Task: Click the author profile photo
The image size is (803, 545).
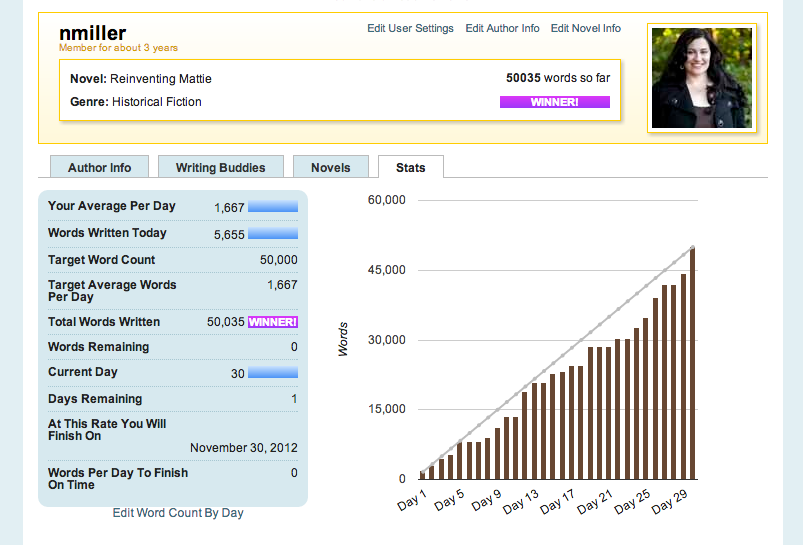Action: 700,77
